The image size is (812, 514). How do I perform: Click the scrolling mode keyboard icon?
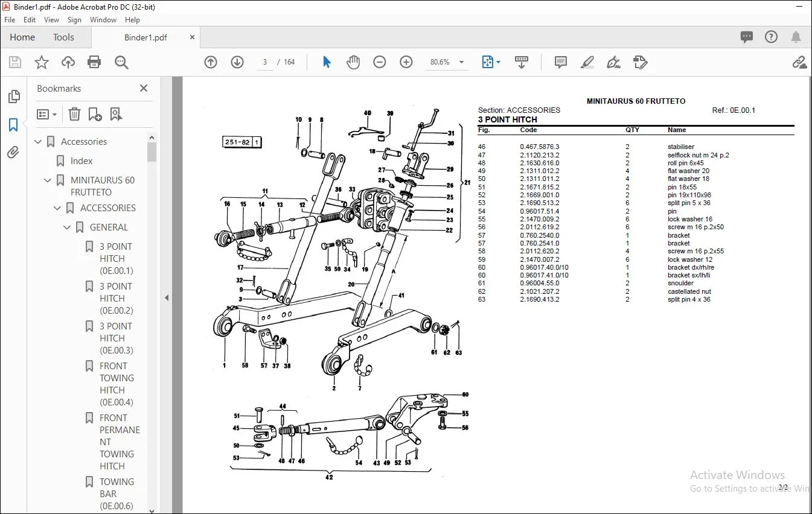coord(522,62)
